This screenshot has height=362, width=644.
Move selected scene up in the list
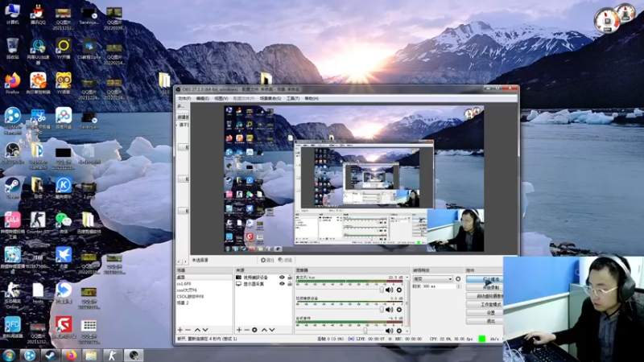(197, 330)
